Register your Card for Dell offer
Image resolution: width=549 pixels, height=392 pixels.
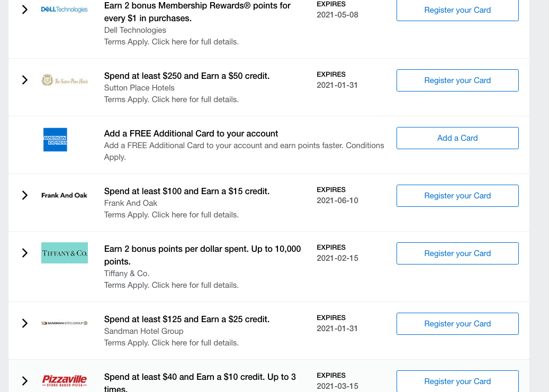tap(457, 10)
